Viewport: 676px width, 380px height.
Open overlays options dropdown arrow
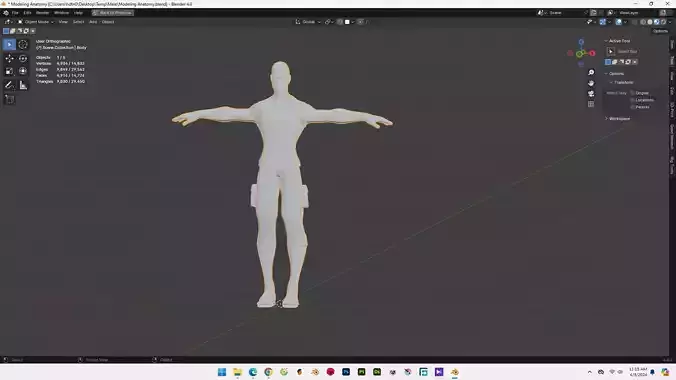pyautogui.click(x=625, y=22)
